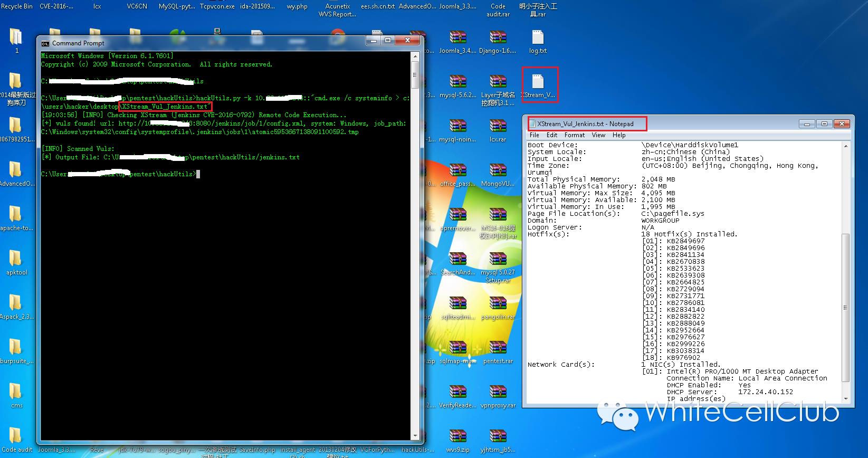Click the Command Prompt title bar icon
The image size is (868, 458).
[x=45, y=43]
